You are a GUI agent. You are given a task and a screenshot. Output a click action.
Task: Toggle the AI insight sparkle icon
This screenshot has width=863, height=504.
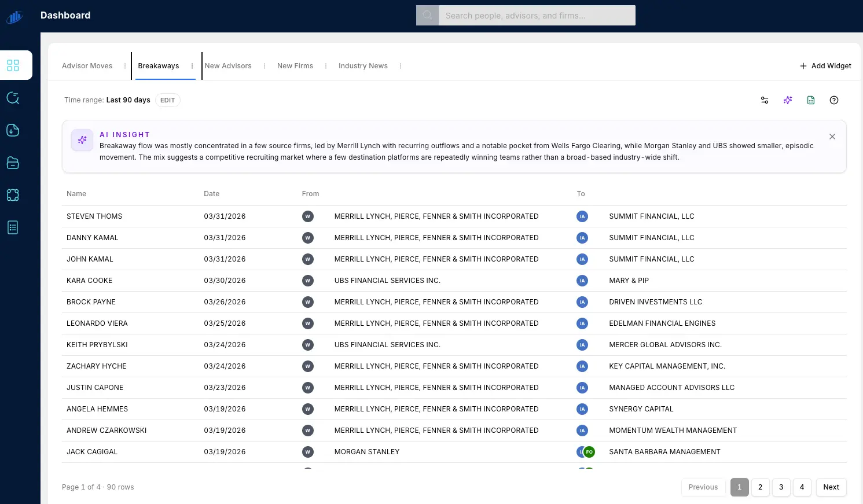[788, 100]
